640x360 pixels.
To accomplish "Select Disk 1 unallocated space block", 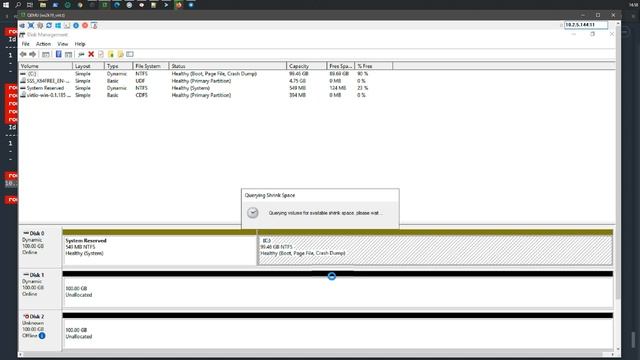I will (x=338, y=289).
